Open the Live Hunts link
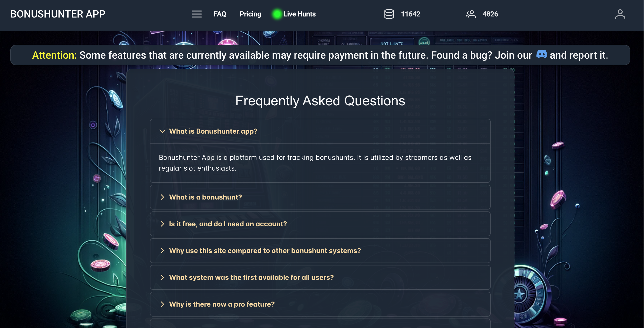Image resolution: width=644 pixels, height=328 pixels. coord(299,14)
